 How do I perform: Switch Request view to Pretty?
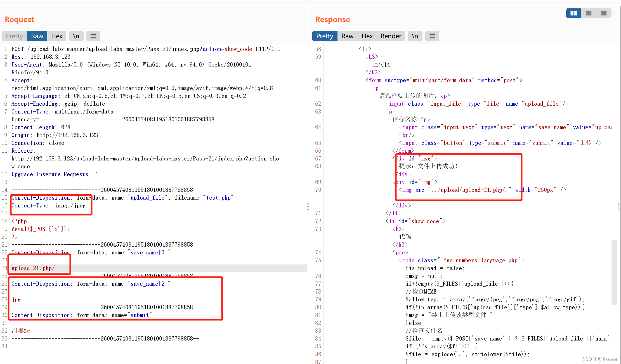(x=14, y=36)
